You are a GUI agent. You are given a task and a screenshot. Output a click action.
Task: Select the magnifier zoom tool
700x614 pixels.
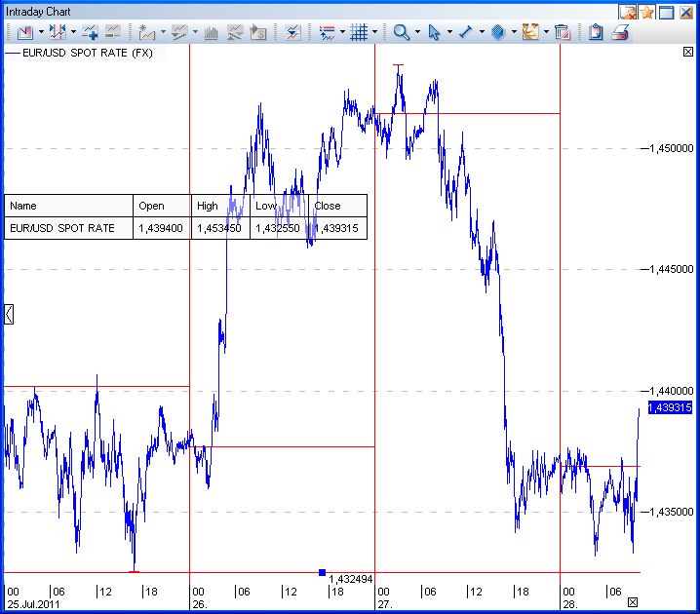(x=402, y=32)
